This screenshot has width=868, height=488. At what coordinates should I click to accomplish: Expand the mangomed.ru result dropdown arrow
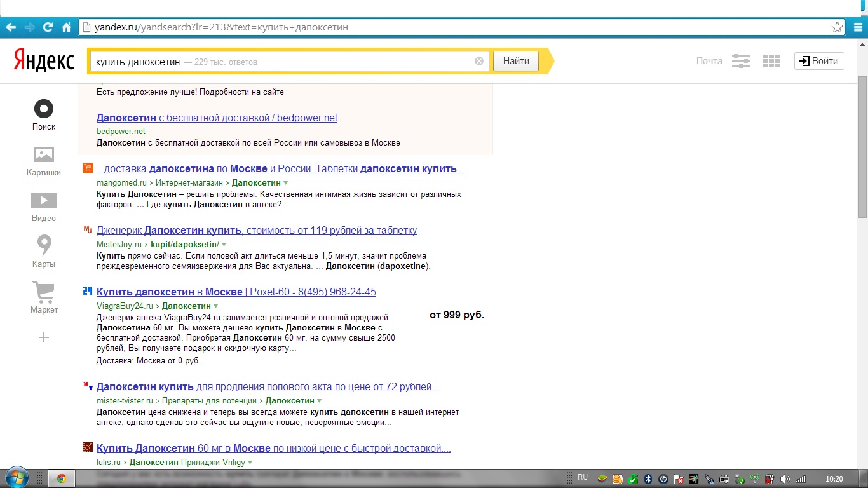click(286, 183)
